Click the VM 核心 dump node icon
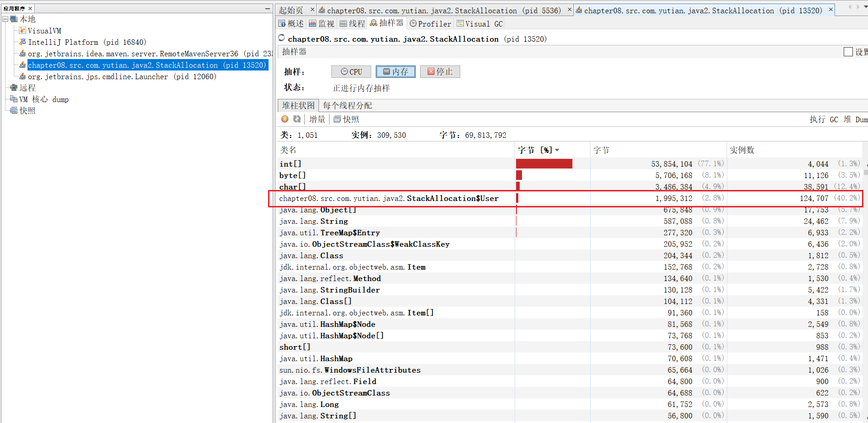868x423 pixels. [14, 99]
